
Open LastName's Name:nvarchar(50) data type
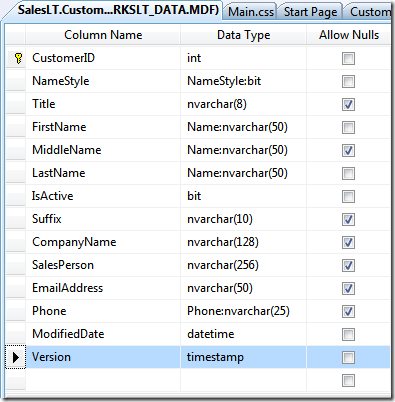[243, 173]
